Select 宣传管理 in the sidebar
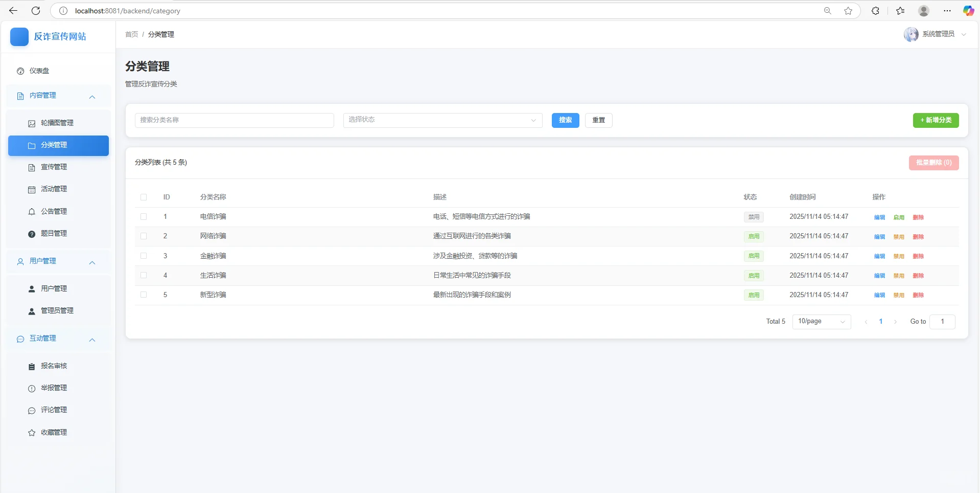The image size is (980, 493). (54, 167)
